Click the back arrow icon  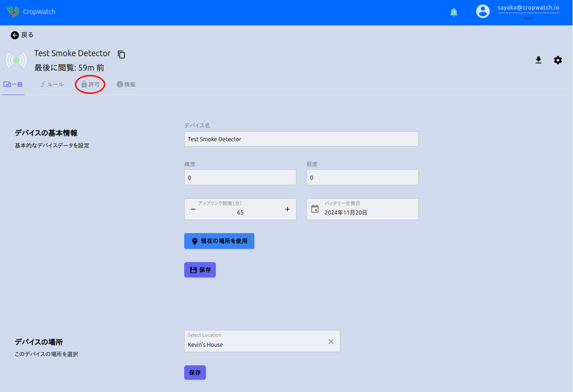(15, 35)
